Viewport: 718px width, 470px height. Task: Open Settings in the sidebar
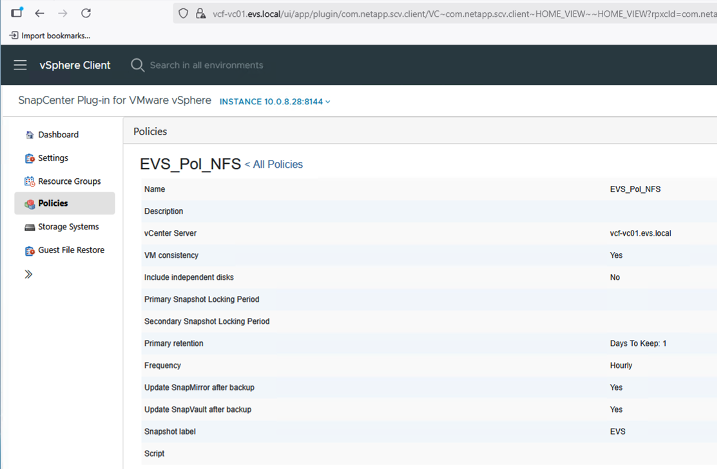(53, 158)
